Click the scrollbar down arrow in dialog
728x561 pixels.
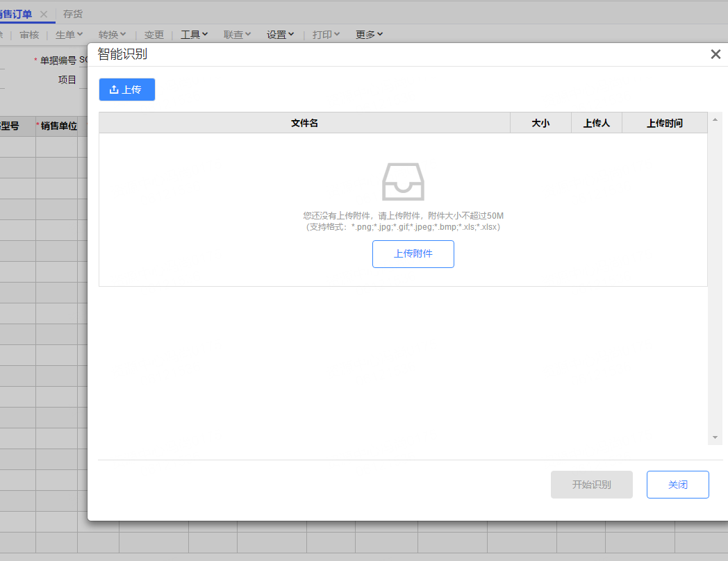715,437
